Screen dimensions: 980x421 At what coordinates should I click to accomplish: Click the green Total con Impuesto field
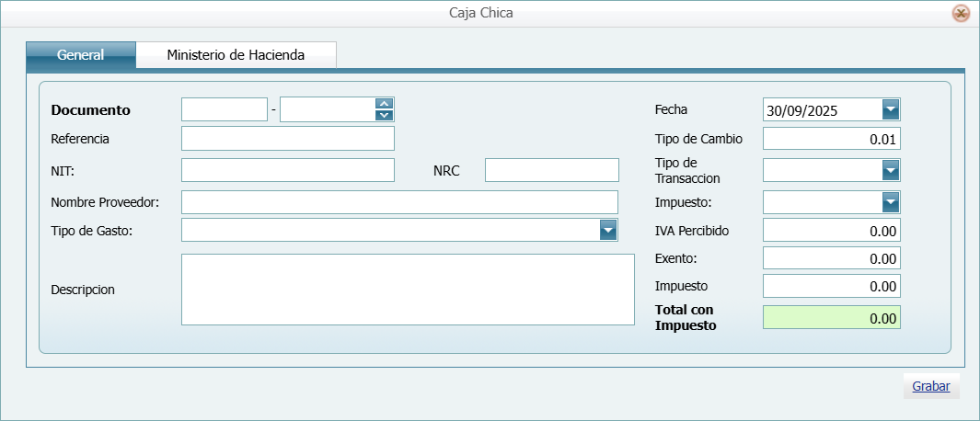tap(831, 317)
